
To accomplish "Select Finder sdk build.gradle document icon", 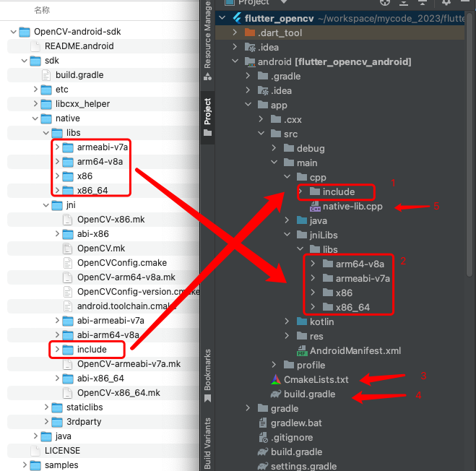I will [46, 75].
